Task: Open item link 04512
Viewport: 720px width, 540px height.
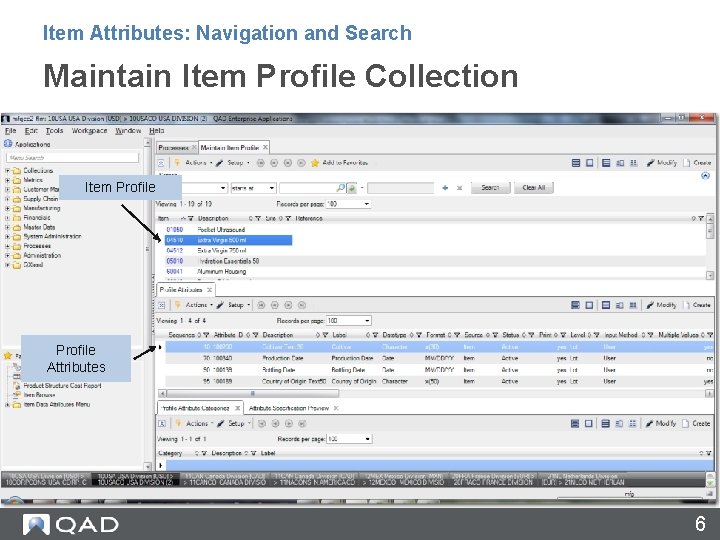Action: (x=174, y=251)
